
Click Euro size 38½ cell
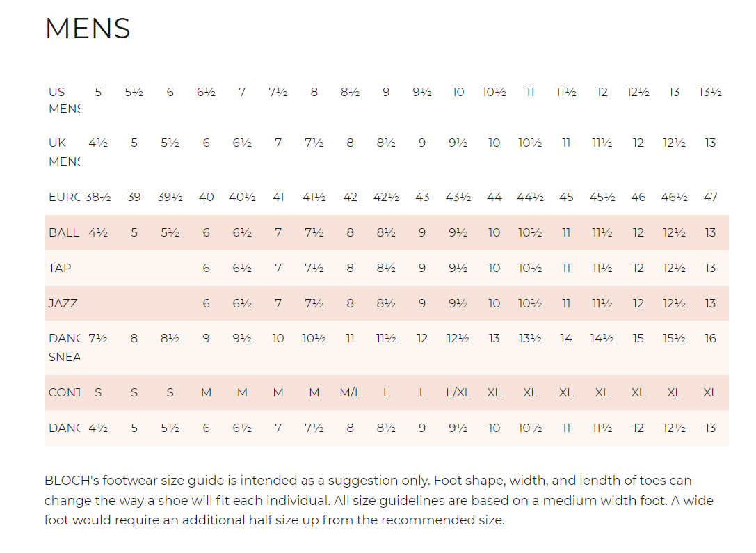coord(98,197)
